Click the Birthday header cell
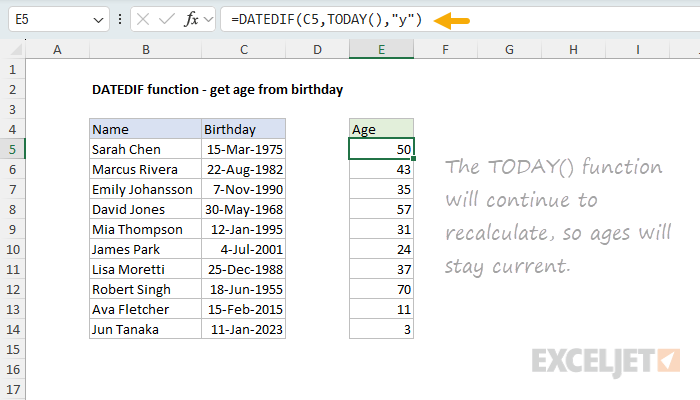The image size is (700, 400). pyautogui.click(x=243, y=129)
